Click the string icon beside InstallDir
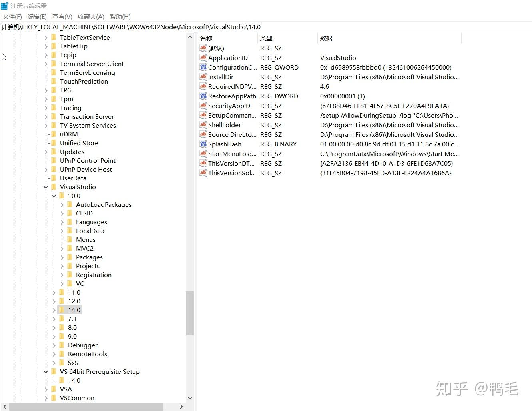532x411 pixels. coord(203,77)
